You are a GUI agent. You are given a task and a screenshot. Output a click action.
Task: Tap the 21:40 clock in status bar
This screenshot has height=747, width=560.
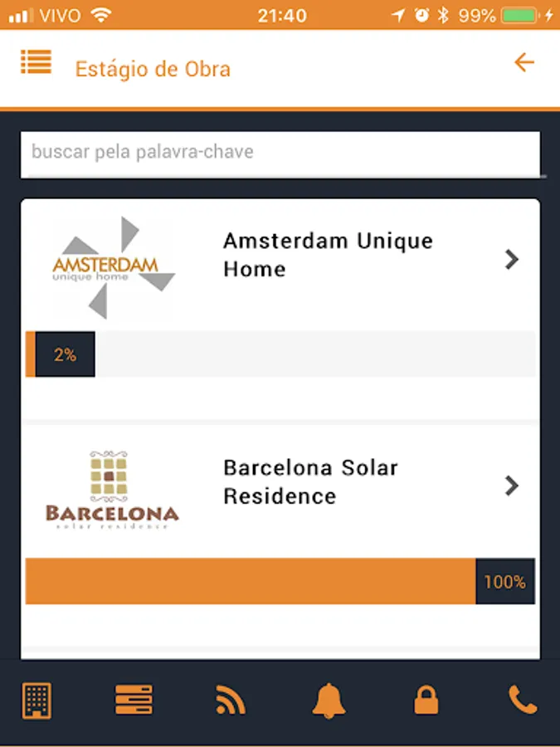(282, 15)
